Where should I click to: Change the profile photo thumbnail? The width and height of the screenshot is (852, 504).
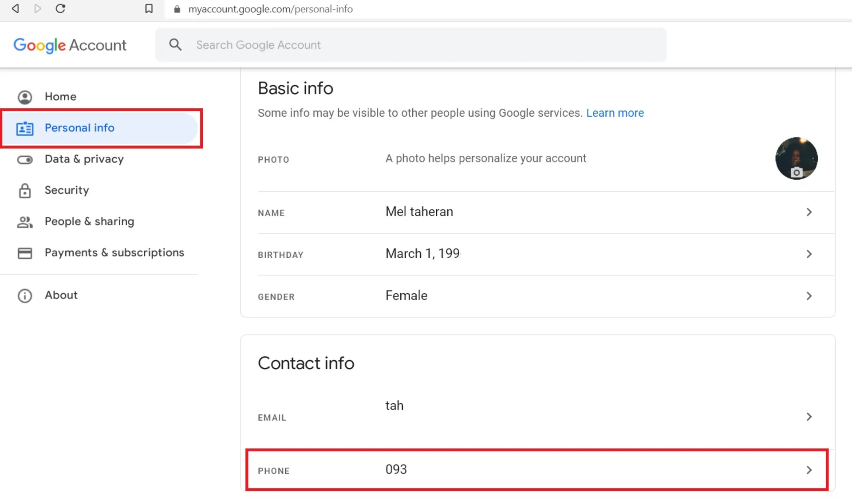(796, 158)
